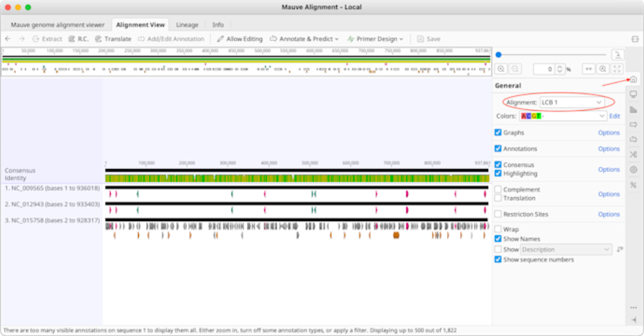Click the R.C. reverse complement tool
Screen dimensions: 644x336
78,39
